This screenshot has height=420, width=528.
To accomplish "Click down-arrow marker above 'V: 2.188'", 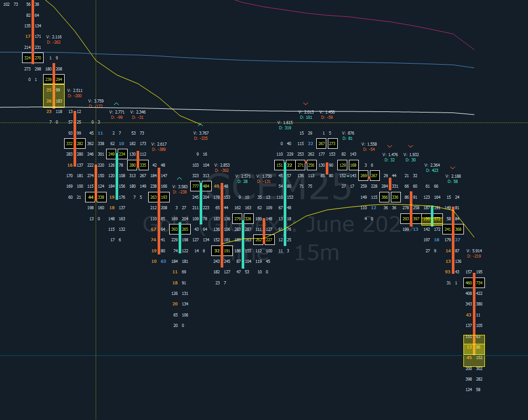I will (x=452, y=168).
